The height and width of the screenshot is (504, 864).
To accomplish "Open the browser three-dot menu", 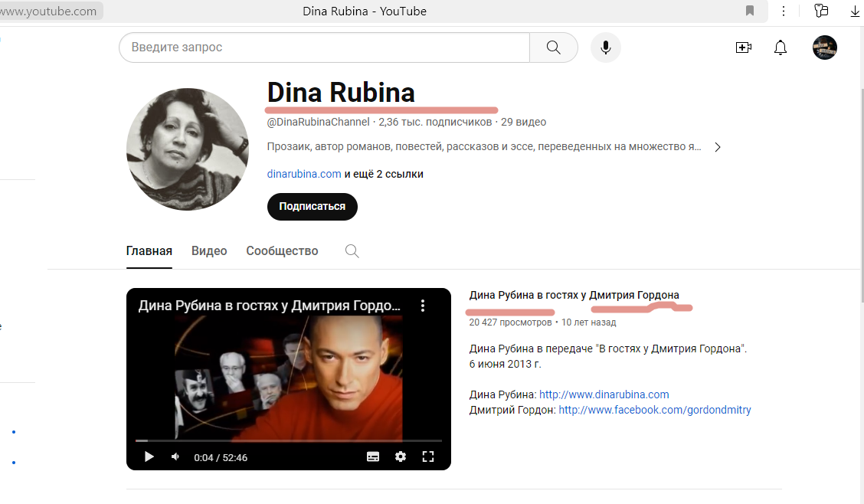I will [783, 11].
